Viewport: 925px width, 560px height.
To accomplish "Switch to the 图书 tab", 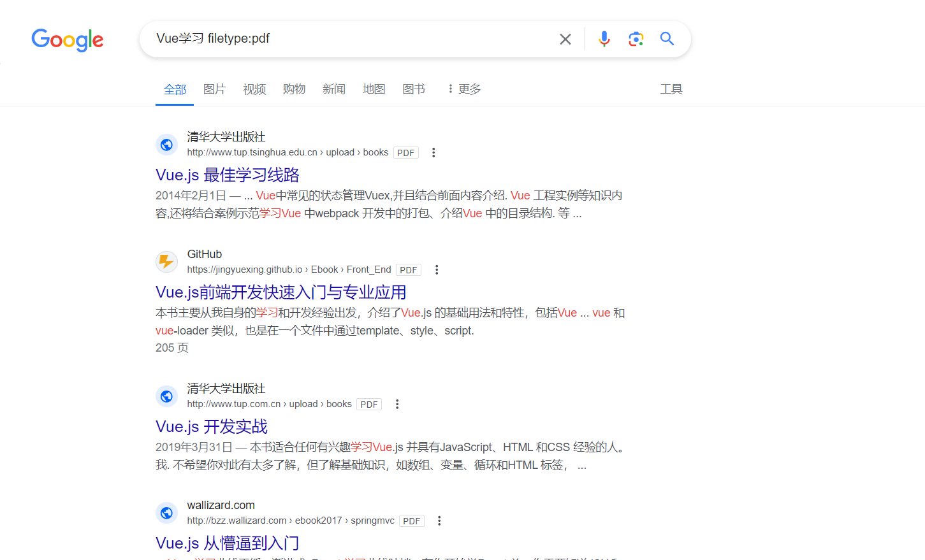I will pyautogui.click(x=414, y=89).
